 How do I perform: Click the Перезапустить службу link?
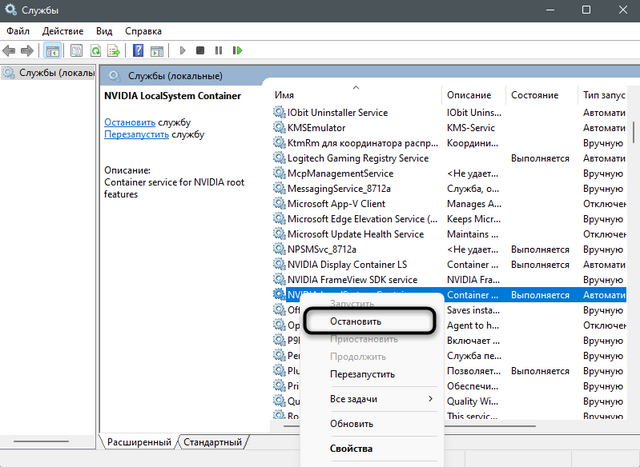(136, 135)
